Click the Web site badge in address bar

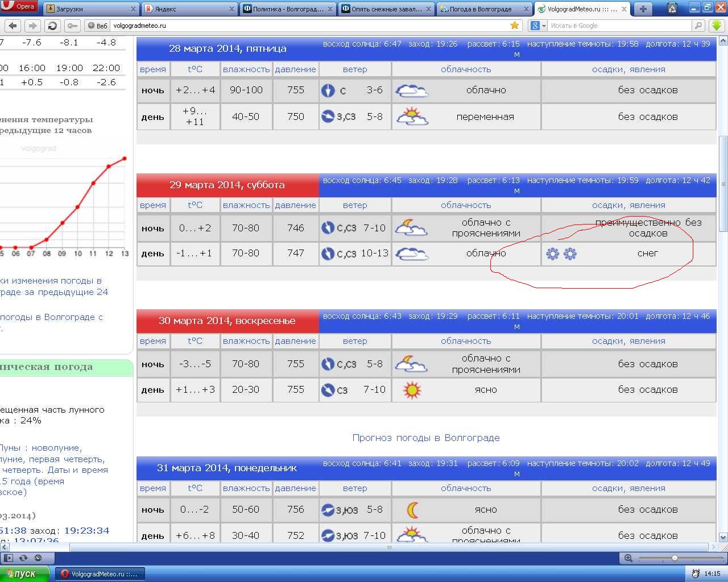tap(98, 26)
